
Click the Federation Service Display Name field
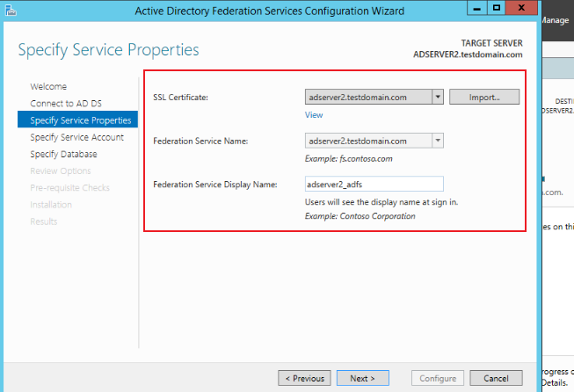point(374,184)
